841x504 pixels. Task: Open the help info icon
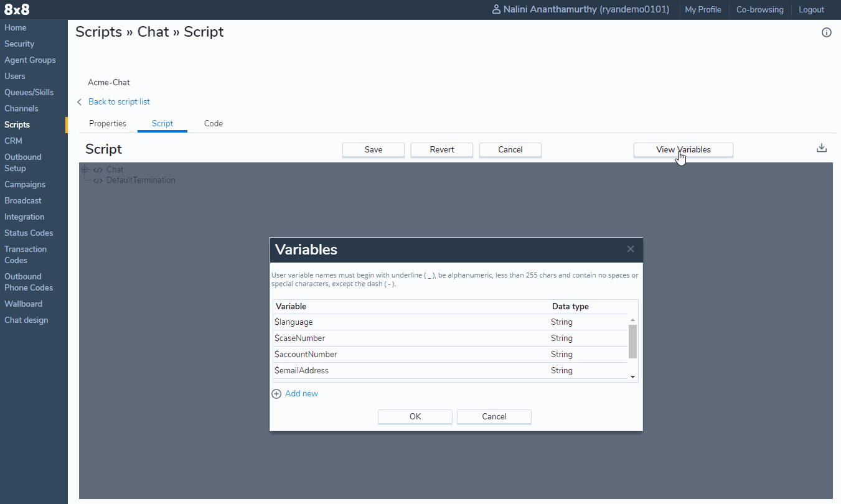click(827, 32)
